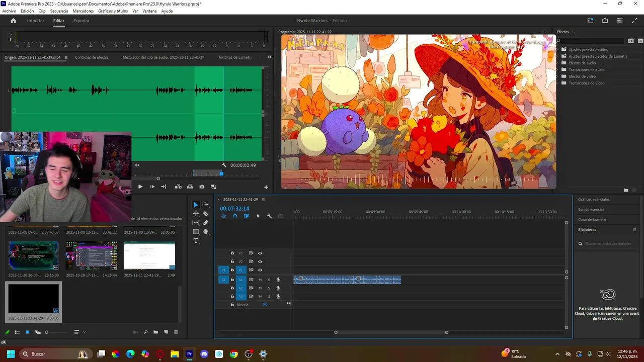This screenshot has width=644, height=362.
Task: Open Sonido esencial panel
Action: pos(591,210)
